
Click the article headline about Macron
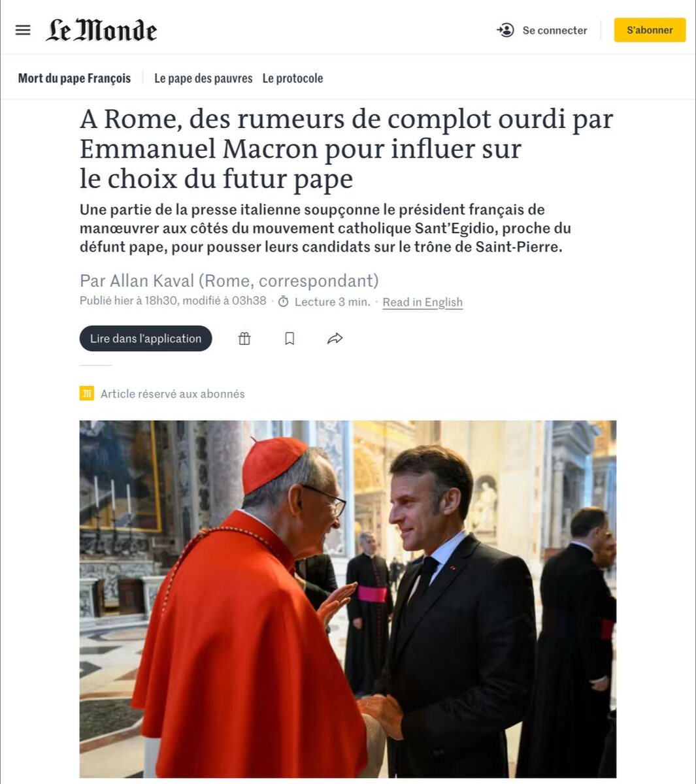(346, 149)
